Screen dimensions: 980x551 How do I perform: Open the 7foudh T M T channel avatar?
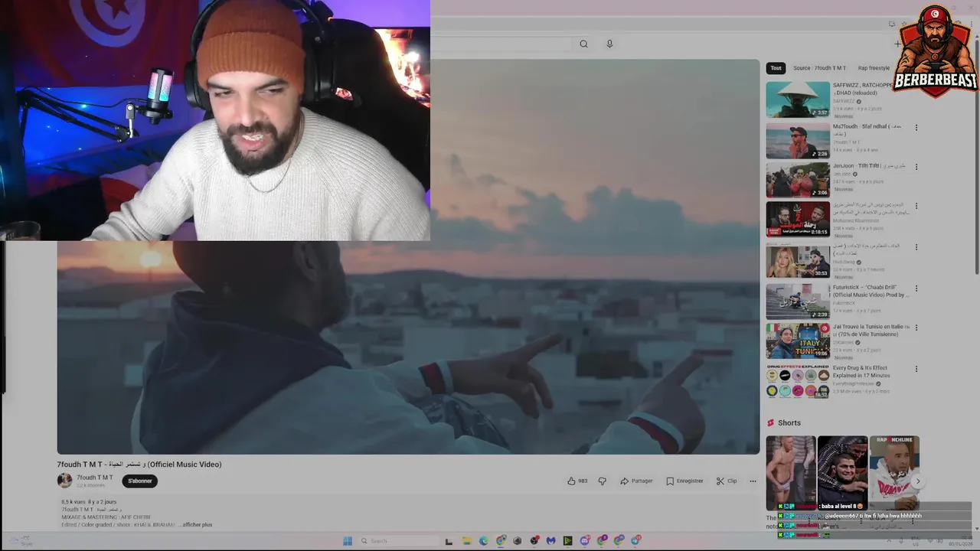64,480
